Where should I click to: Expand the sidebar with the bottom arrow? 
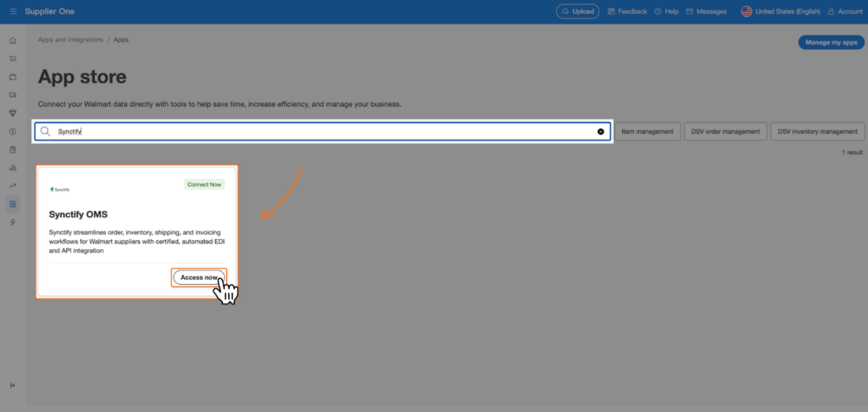(x=13, y=386)
